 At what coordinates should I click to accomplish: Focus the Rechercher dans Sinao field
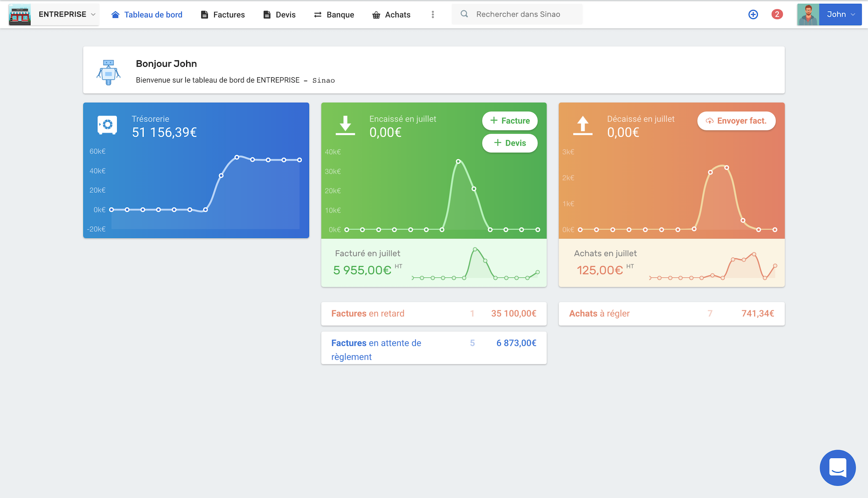[x=517, y=14]
